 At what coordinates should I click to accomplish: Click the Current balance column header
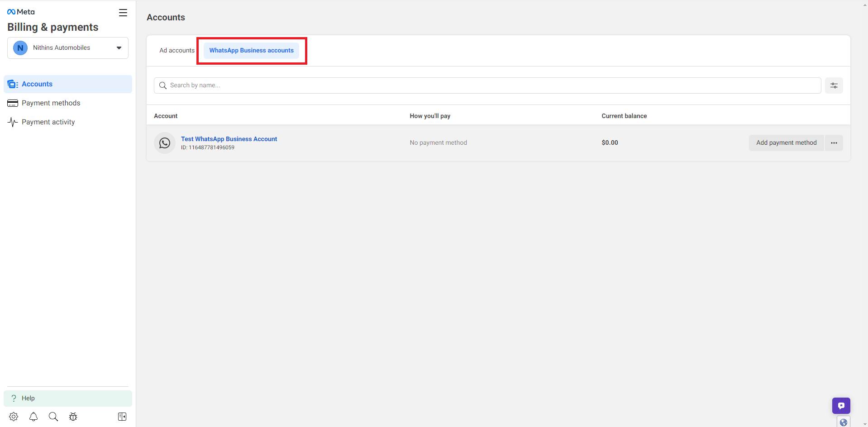tap(624, 116)
